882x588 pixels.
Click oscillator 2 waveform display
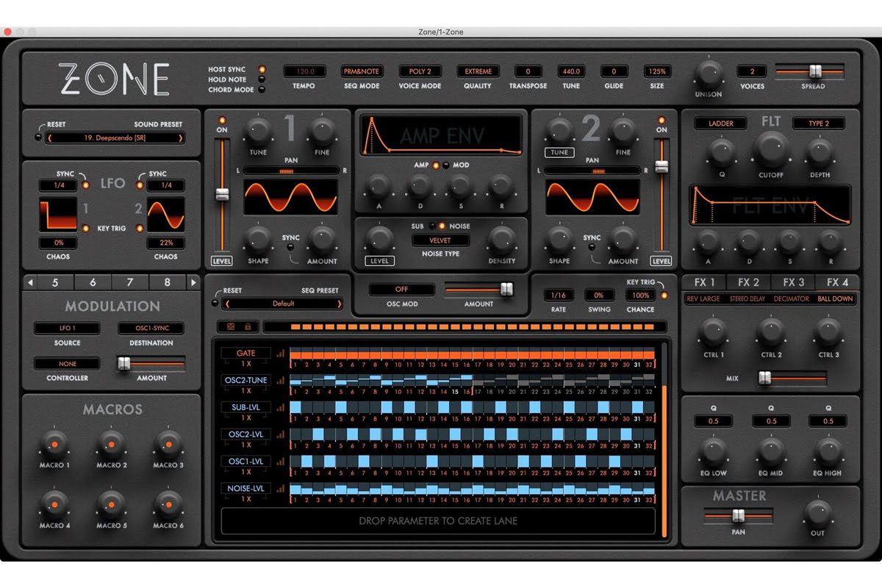[x=592, y=197]
